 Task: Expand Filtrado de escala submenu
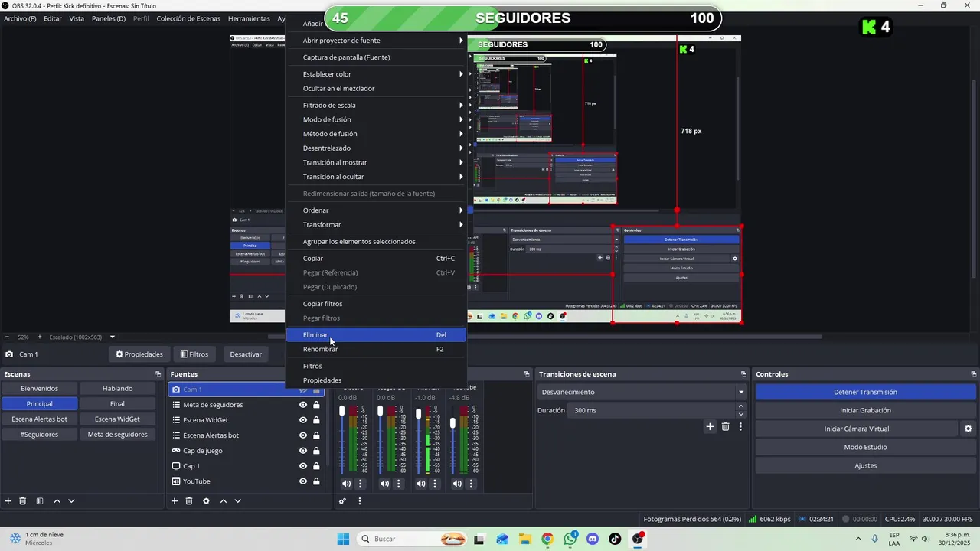coord(376,106)
